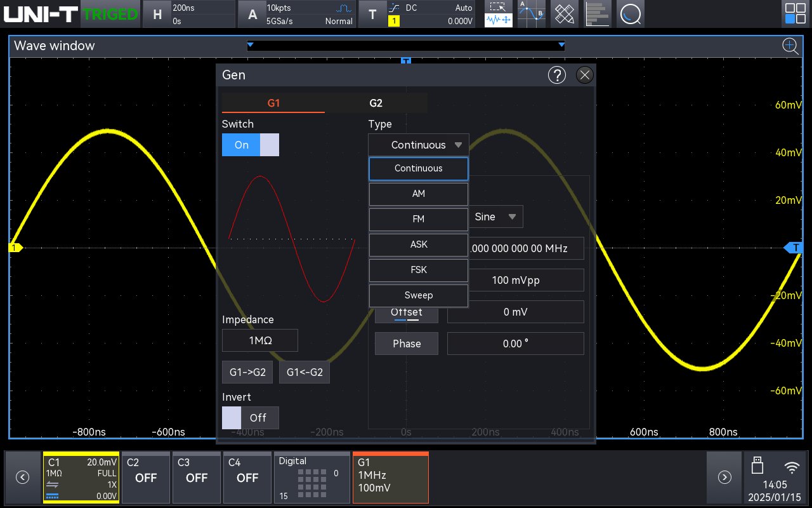Image resolution: width=812 pixels, height=508 pixels.
Task: Click the Wave window title
Action: [x=55, y=46]
